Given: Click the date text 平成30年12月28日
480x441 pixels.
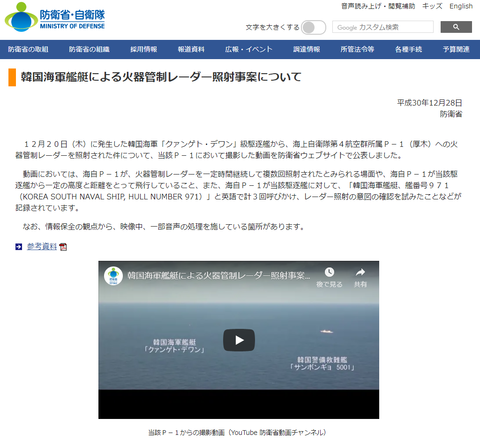Looking at the screenshot, I should 429,103.
